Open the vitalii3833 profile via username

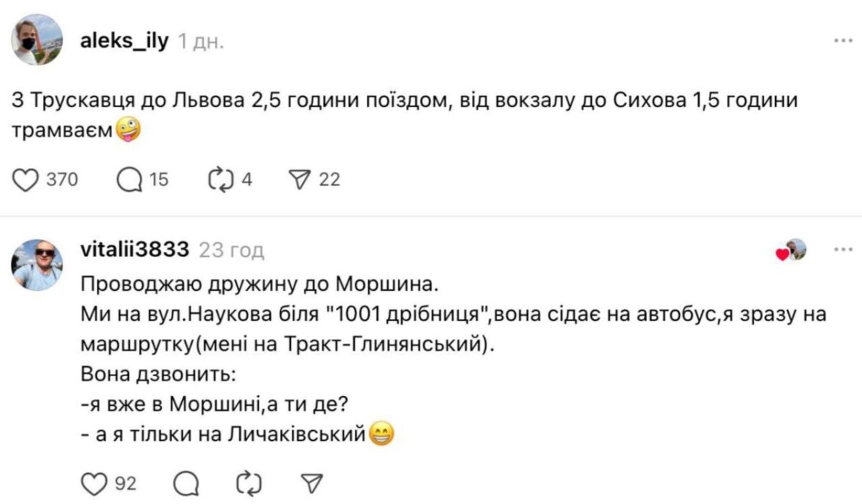click(x=136, y=250)
